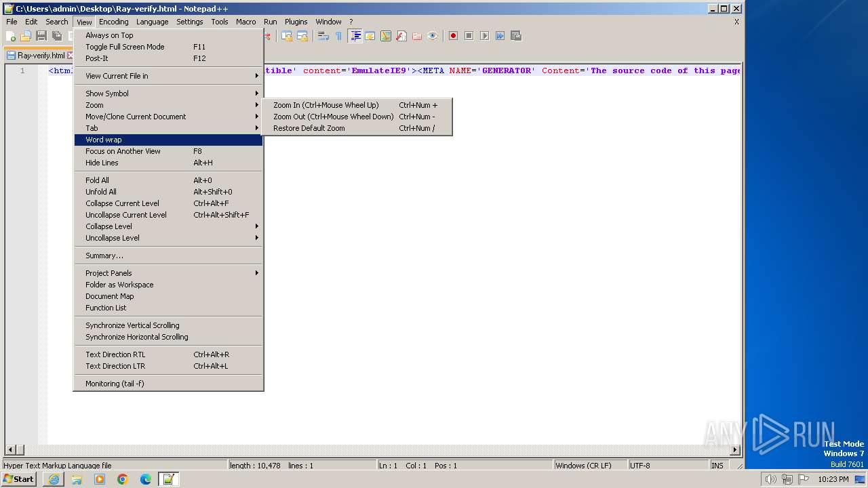Screen dimensions: 868x488
Task: Enable Always on Top option
Action: (168, 35)
